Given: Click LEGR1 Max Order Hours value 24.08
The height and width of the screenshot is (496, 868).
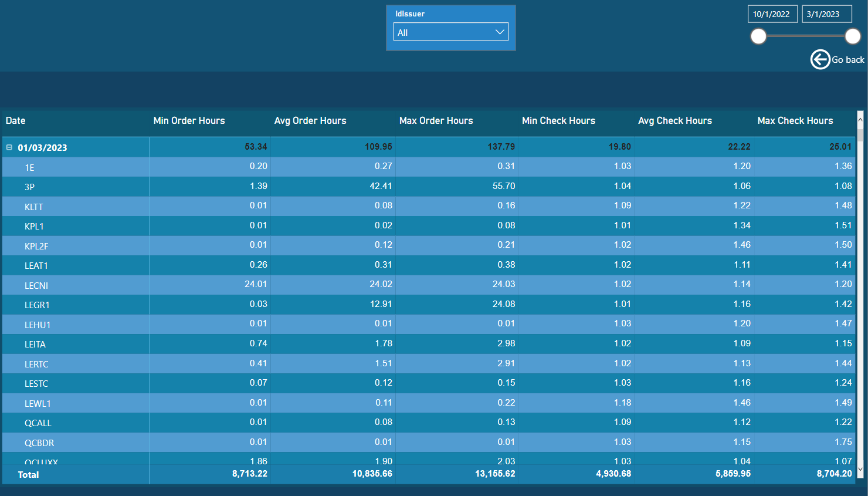Looking at the screenshot, I should [x=504, y=304].
